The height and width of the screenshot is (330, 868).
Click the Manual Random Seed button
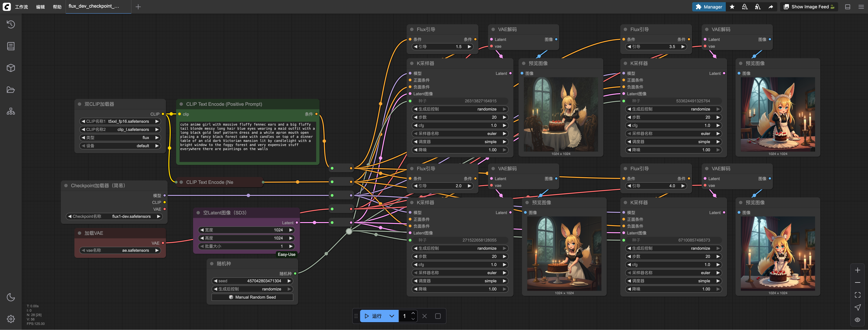pos(252,297)
